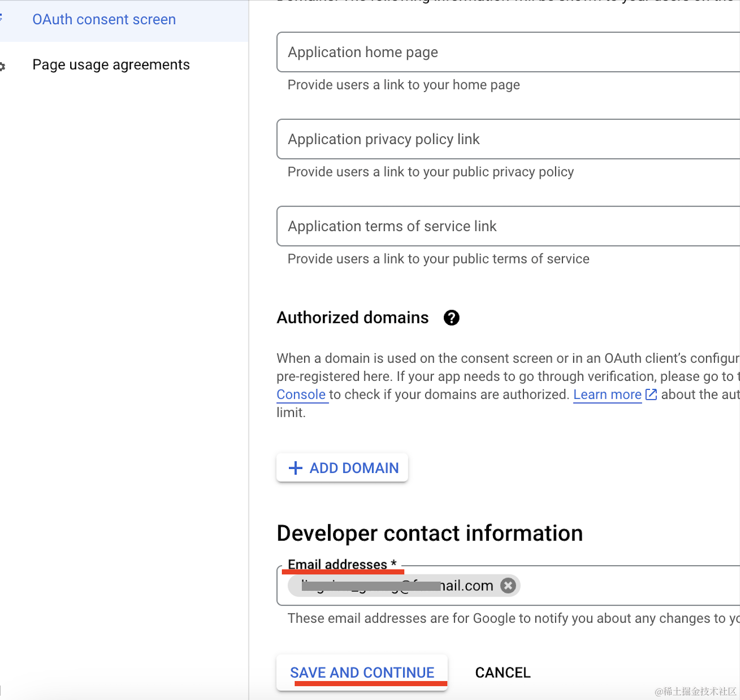Image resolution: width=740 pixels, height=700 pixels.
Task: Click the external-link icon beside Learn more
Action: (651, 394)
